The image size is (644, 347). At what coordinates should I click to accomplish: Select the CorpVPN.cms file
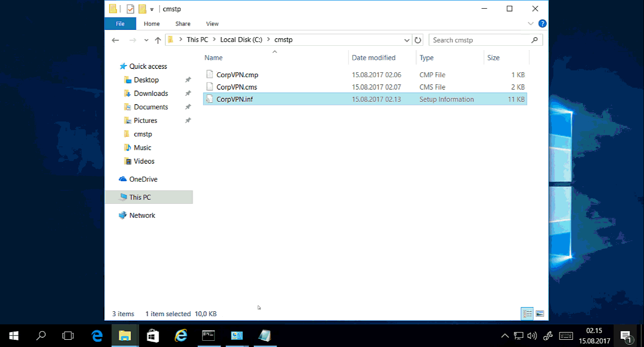[x=237, y=87]
